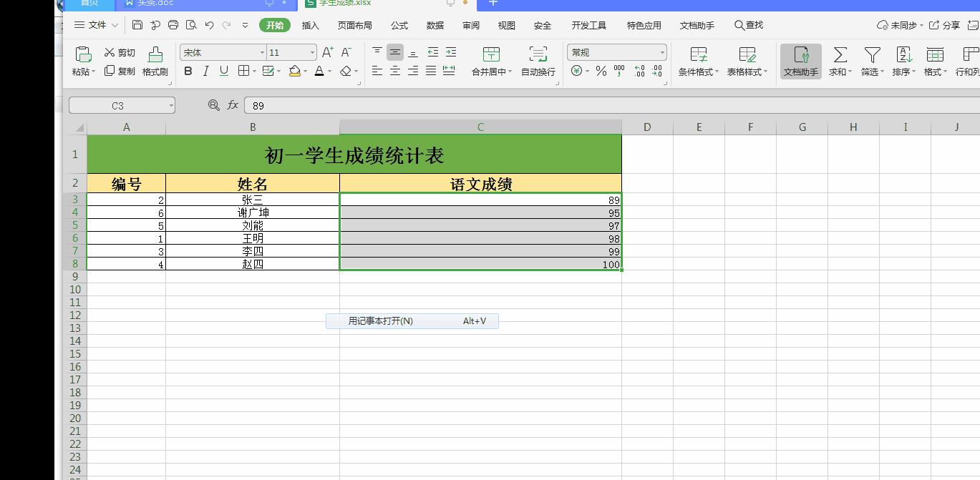Image resolution: width=980 pixels, height=480 pixels.
Task: Increase decimal places
Action: (639, 71)
